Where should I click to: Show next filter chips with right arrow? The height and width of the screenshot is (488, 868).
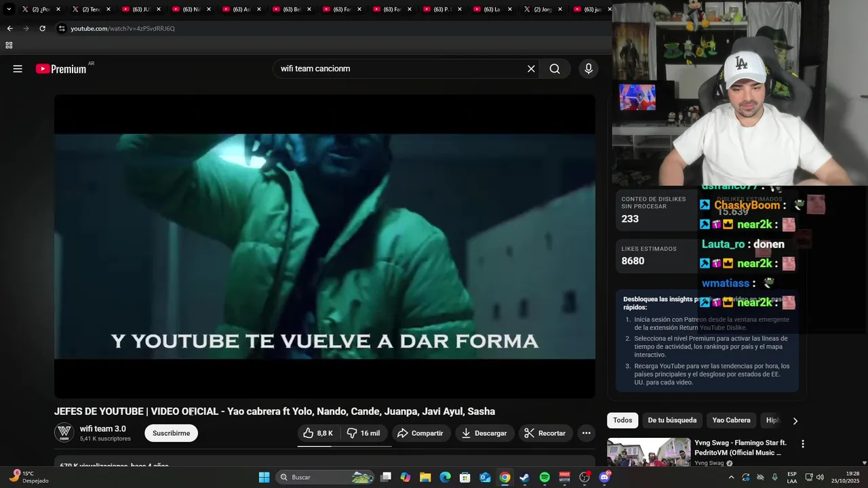(795, 421)
